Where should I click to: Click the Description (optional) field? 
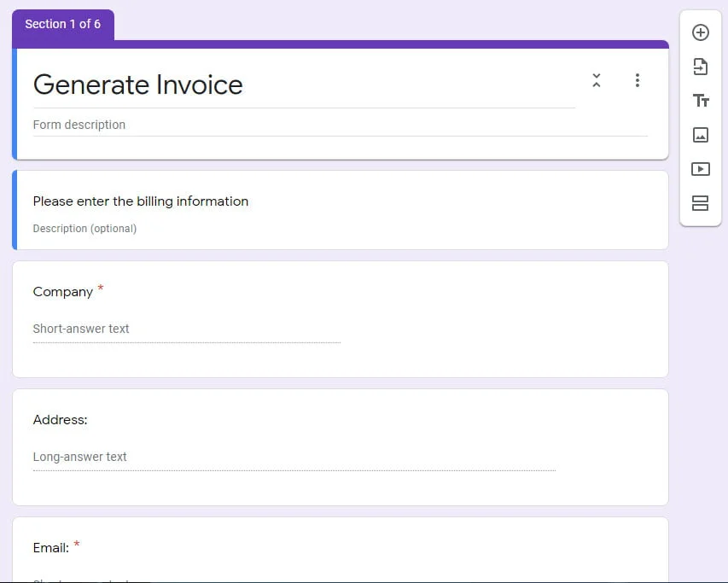tap(84, 229)
